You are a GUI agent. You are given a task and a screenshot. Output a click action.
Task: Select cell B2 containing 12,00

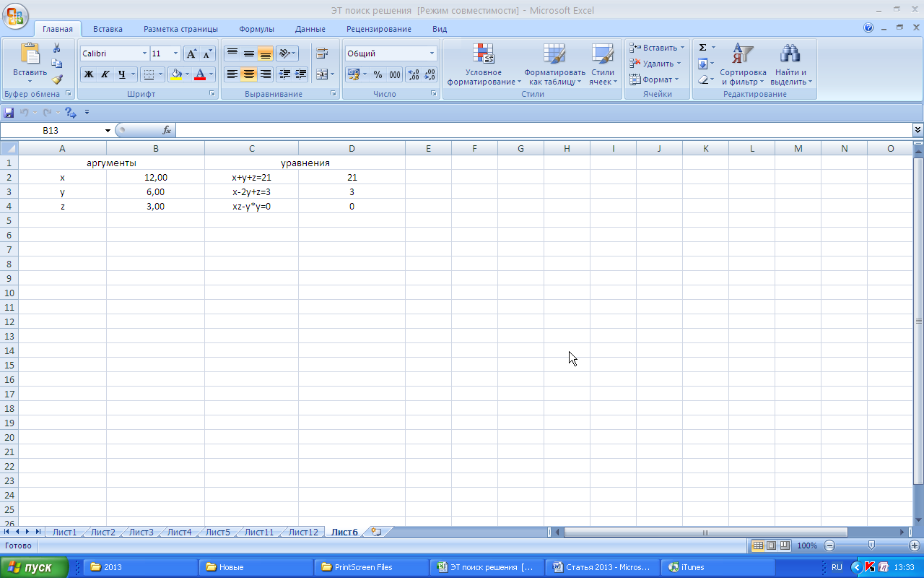155,177
